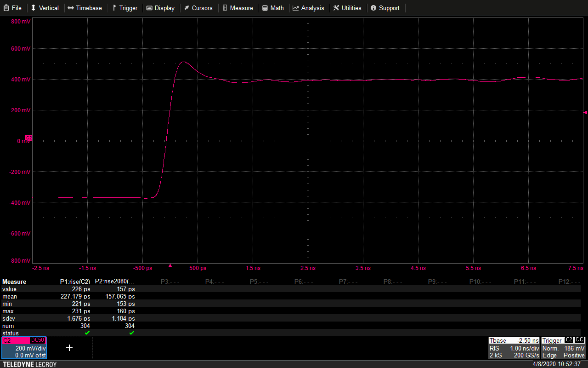Viewport: 588px width, 368px height.
Task: Click the trigger time marker below the grid
Action: coord(170,265)
